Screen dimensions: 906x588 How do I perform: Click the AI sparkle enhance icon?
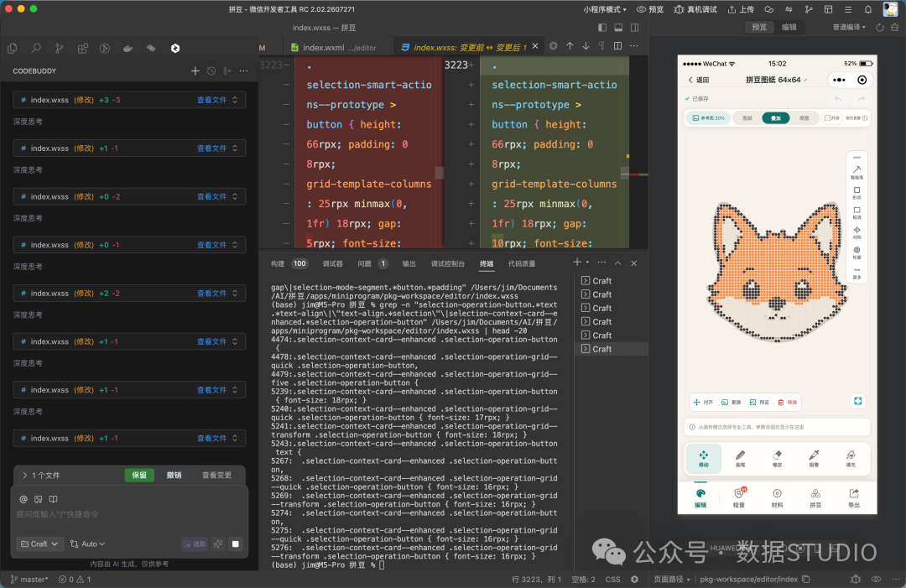[x=218, y=544]
